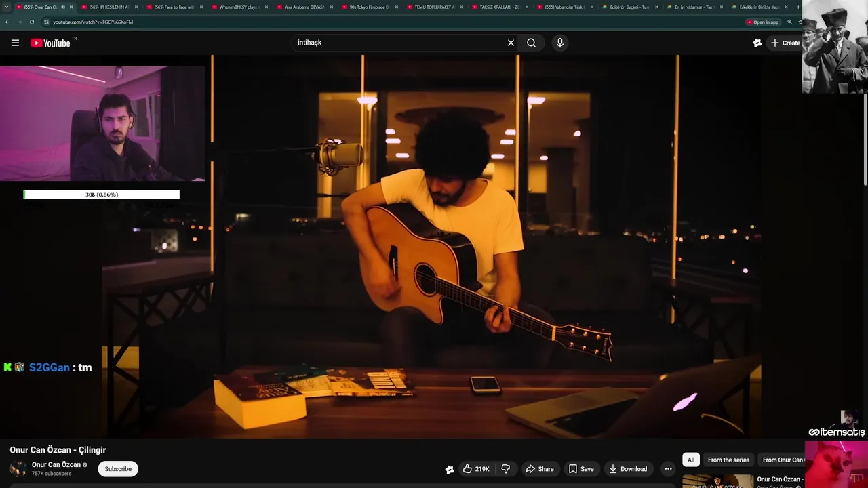Close the When m0NESY plays tab
868x488 pixels.
point(267,7)
